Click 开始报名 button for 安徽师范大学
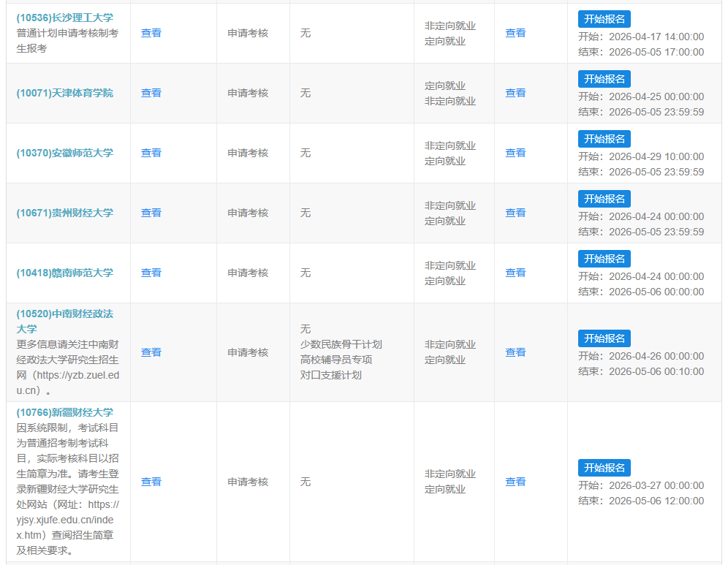728x565 pixels. 604,139
